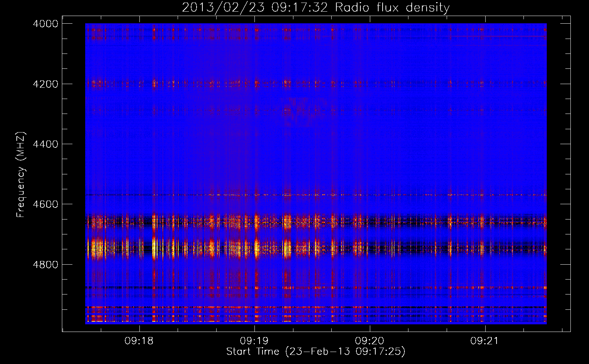Click the 4800 frequency axis label
Viewport: 589px width, 364px height.
click(x=46, y=264)
